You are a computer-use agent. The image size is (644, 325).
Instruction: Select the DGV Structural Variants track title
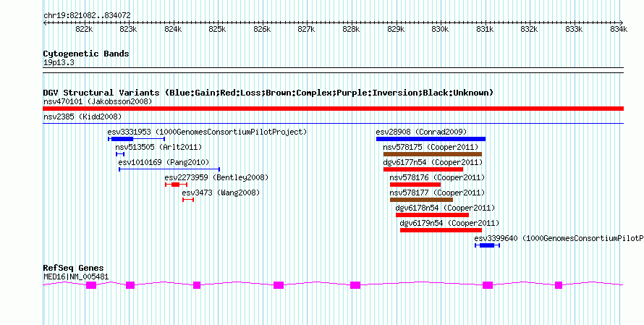point(268,93)
